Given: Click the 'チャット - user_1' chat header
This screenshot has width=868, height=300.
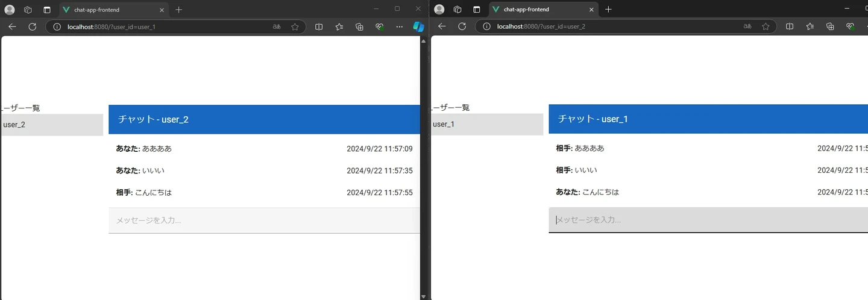Looking at the screenshot, I should tap(708, 119).
